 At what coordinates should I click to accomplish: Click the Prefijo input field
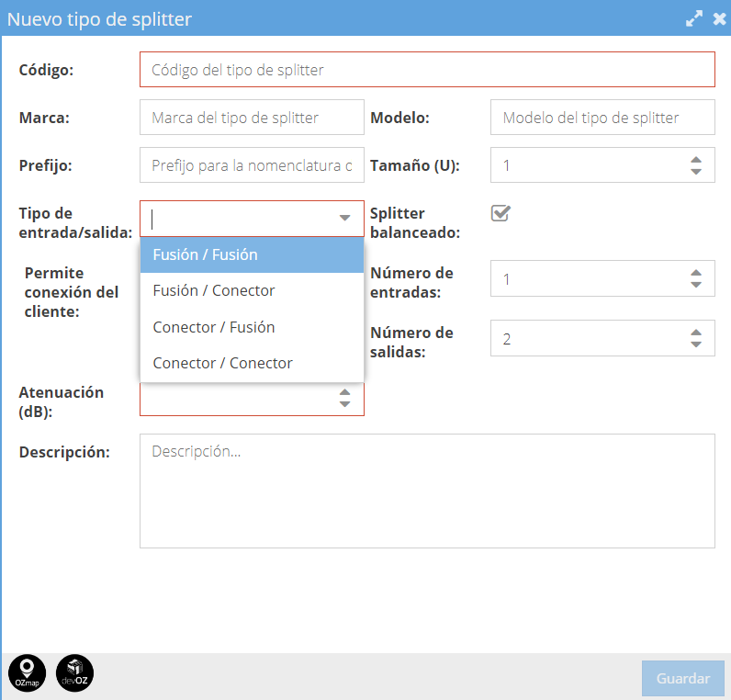[x=252, y=165]
